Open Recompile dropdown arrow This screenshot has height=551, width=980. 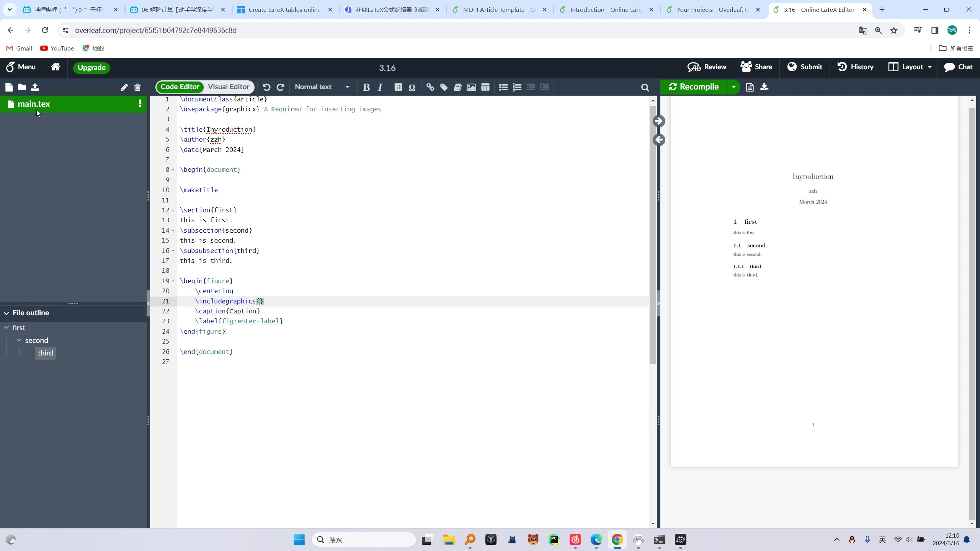(736, 86)
